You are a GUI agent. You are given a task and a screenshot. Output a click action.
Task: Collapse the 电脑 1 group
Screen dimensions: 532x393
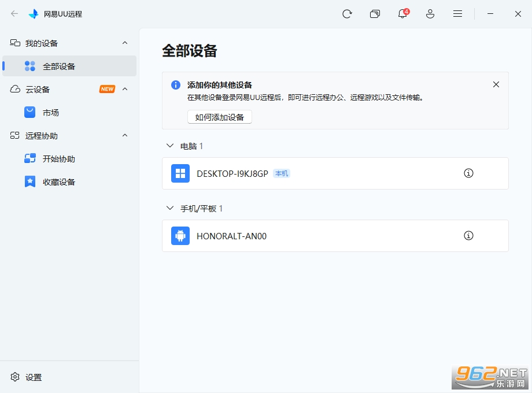pyautogui.click(x=170, y=146)
